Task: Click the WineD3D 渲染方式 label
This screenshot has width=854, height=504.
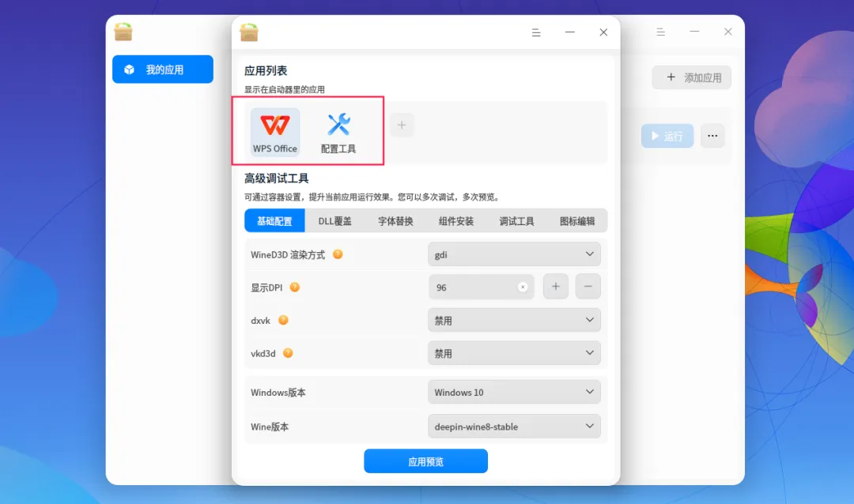Action: click(x=288, y=254)
